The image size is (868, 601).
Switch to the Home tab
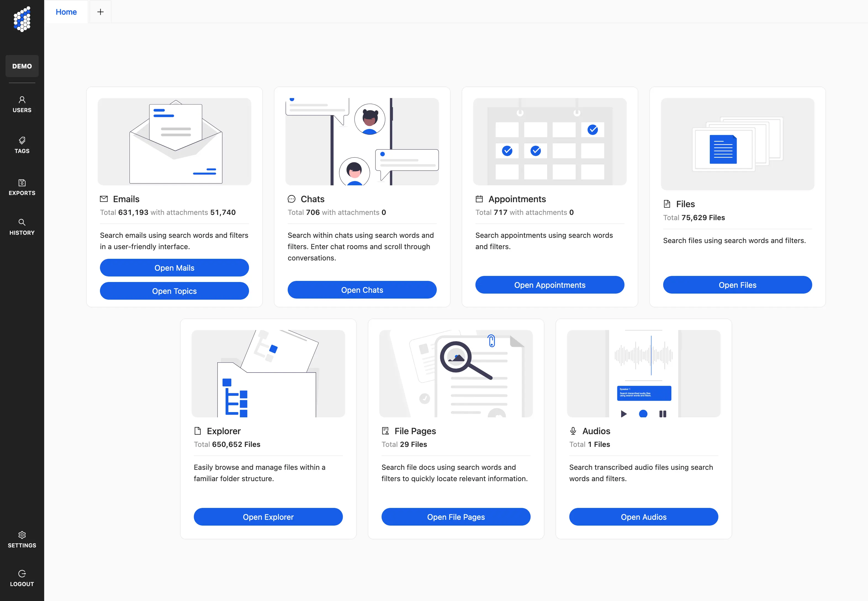(66, 12)
